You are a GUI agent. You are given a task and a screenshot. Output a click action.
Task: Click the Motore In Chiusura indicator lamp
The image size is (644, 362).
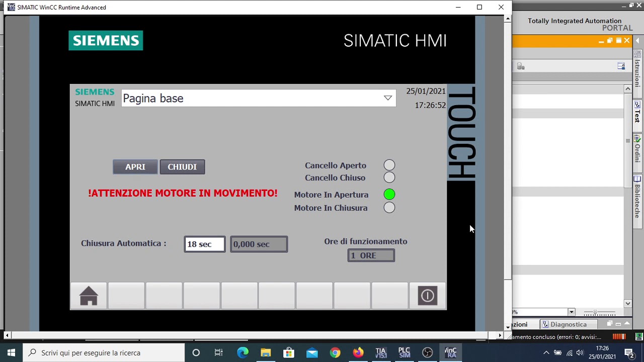[389, 208]
